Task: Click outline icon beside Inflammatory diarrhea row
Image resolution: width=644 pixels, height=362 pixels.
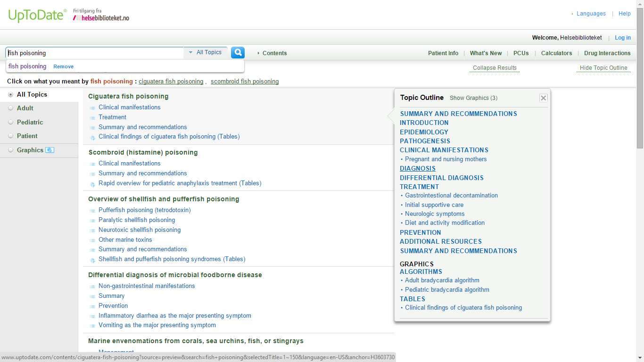Action: click(x=92, y=316)
